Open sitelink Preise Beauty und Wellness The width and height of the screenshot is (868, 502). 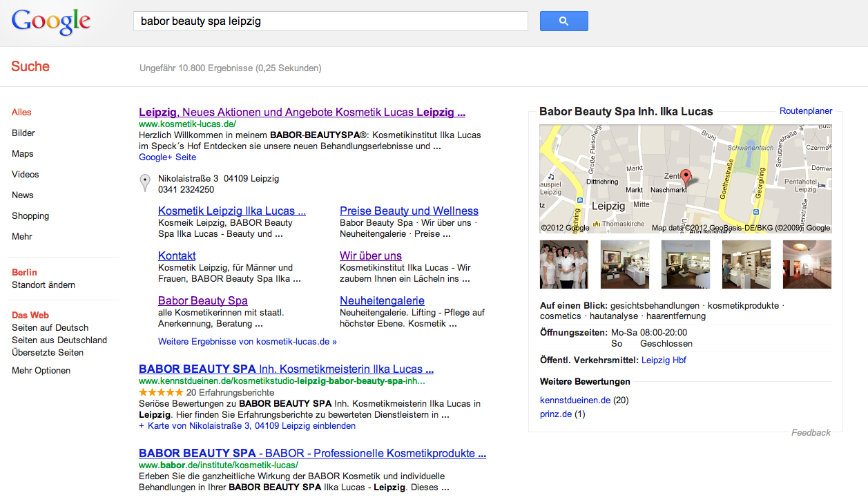point(409,211)
